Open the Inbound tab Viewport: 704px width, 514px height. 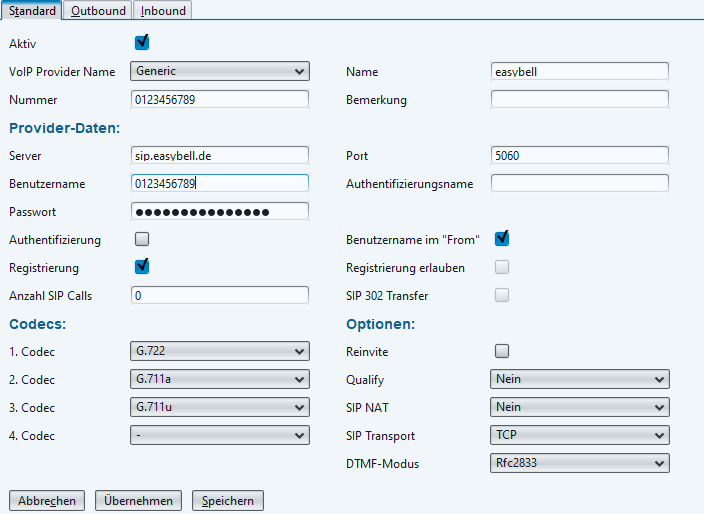[x=161, y=10]
